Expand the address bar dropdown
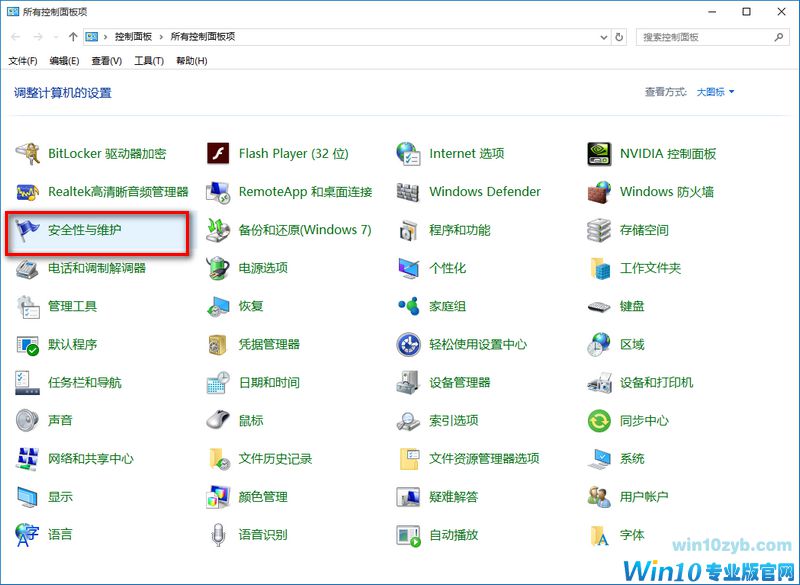 pyautogui.click(x=604, y=37)
